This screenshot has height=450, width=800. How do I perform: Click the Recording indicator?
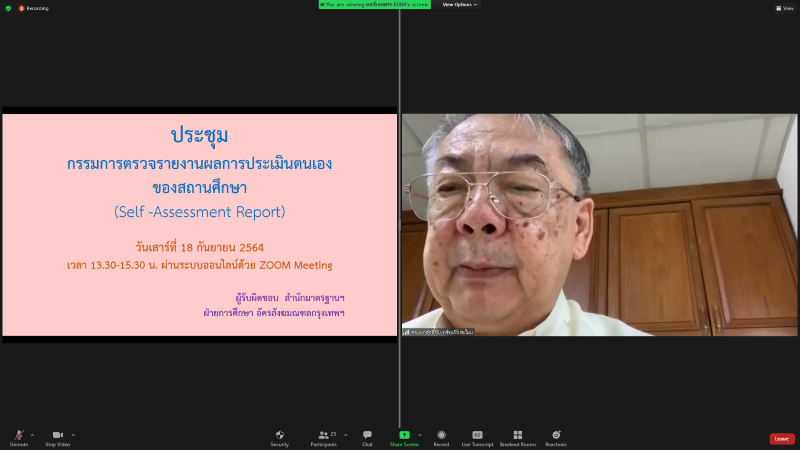(x=34, y=8)
